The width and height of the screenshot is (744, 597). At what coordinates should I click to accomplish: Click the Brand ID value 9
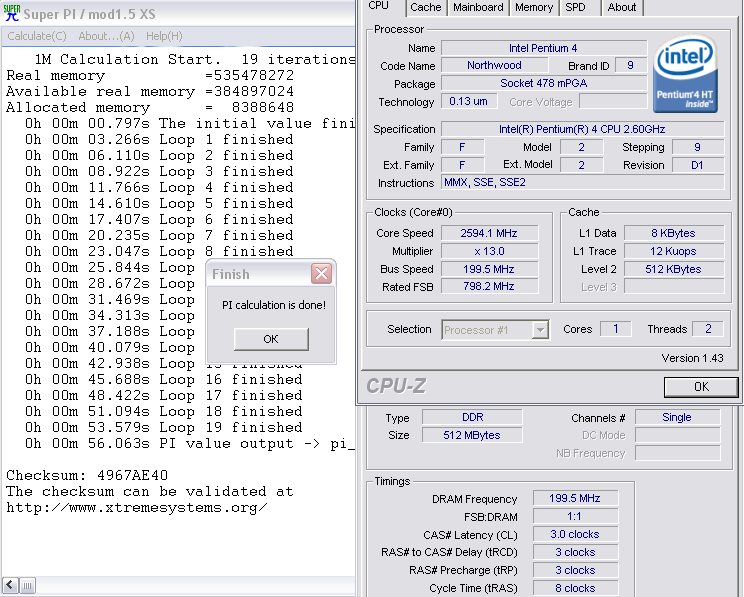pyautogui.click(x=631, y=65)
